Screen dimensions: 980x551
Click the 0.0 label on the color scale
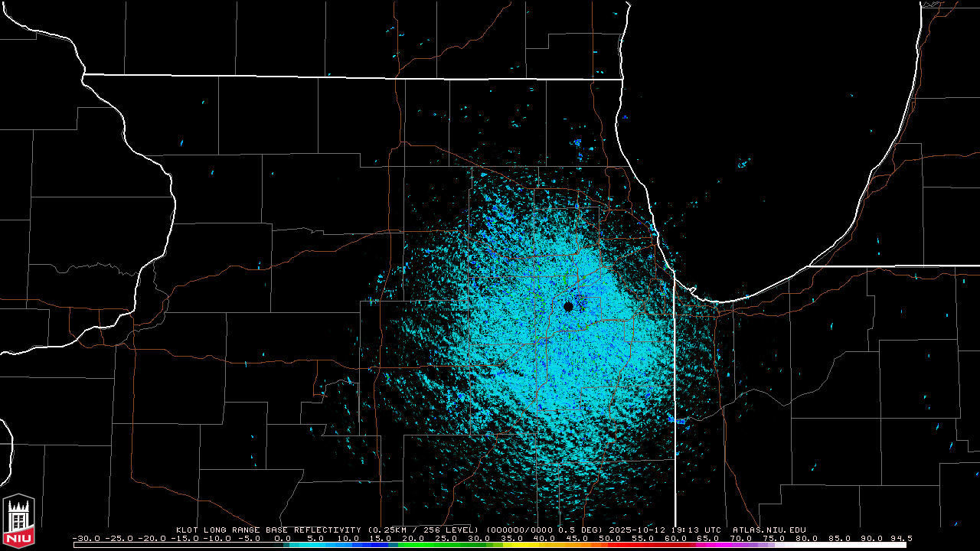coord(283,538)
